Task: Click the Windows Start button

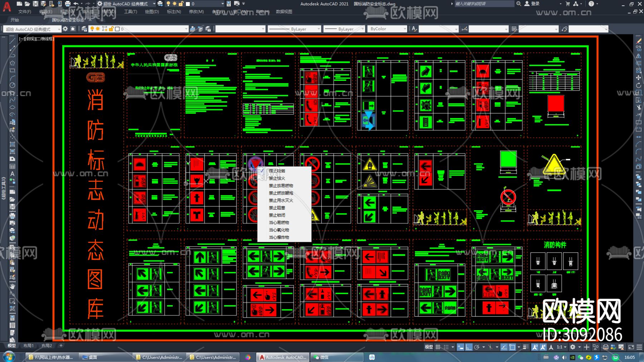Action: pyautogui.click(x=9, y=357)
